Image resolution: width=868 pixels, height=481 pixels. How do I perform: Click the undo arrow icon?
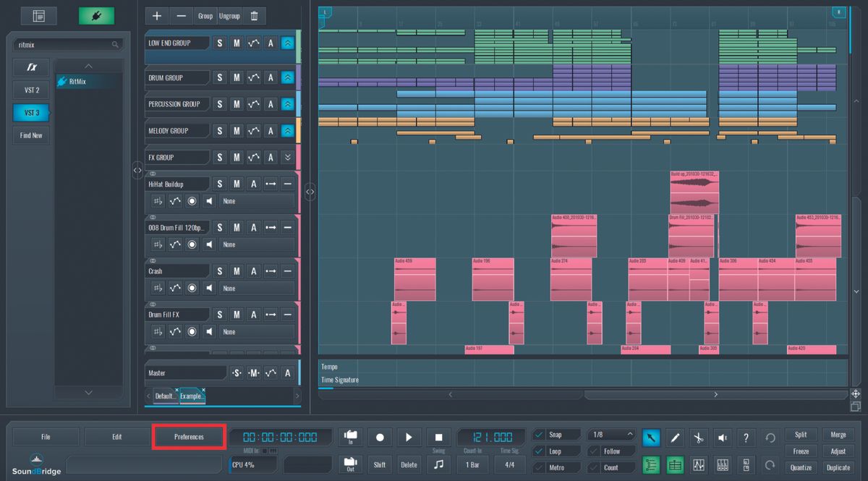click(x=770, y=437)
